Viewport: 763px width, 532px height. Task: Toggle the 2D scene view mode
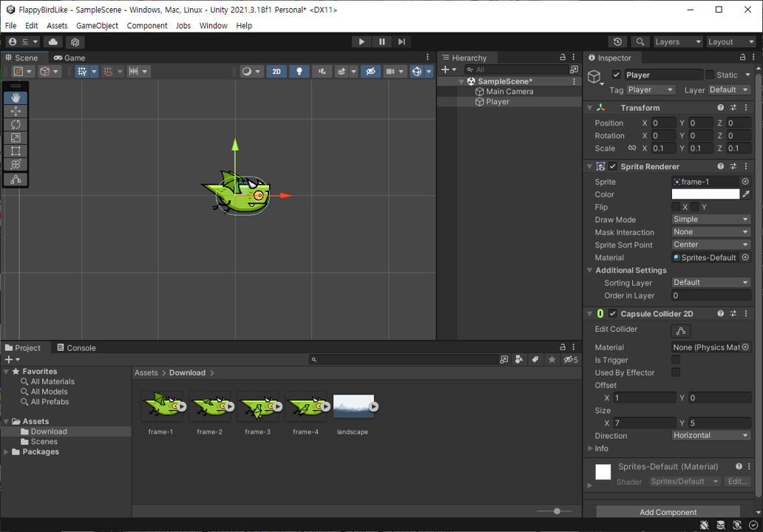277,72
